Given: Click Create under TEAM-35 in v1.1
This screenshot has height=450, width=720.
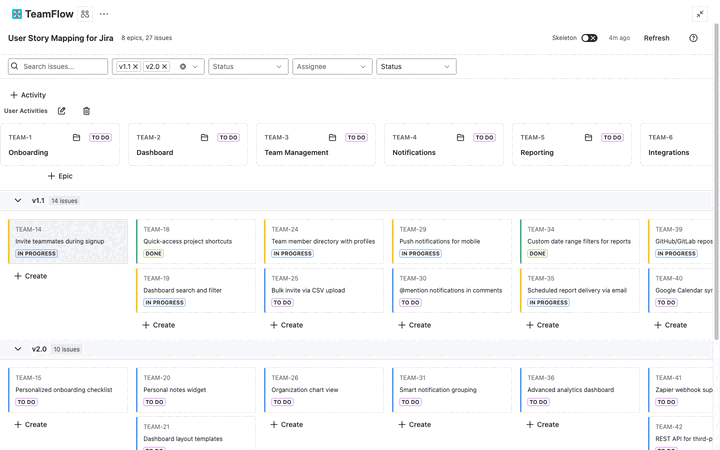Looking at the screenshot, I should 543,325.
